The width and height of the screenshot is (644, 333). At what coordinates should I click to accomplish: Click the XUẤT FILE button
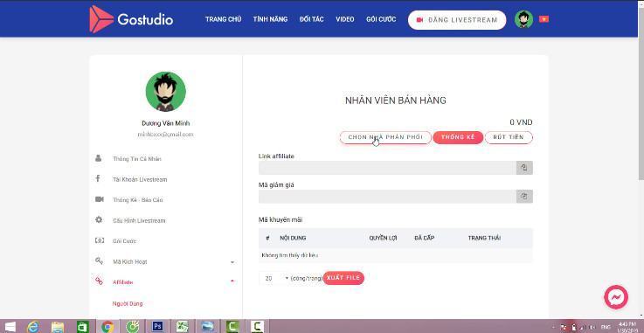[343, 278]
